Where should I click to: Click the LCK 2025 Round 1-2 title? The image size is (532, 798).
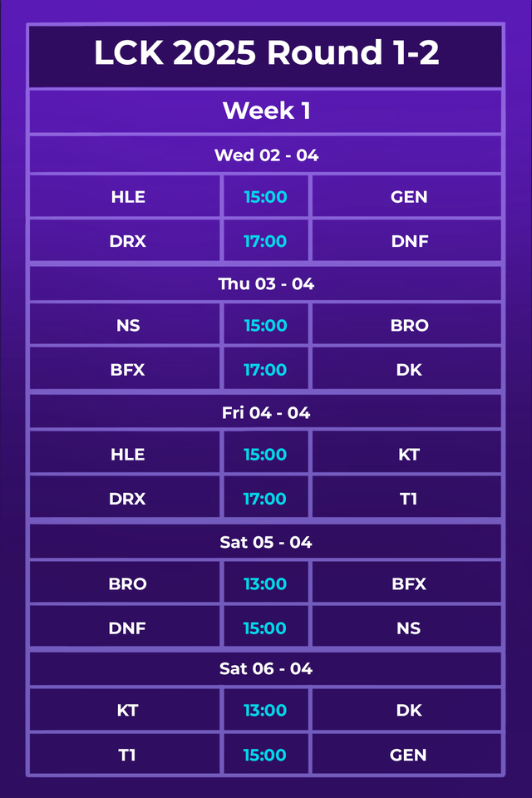click(266, 54)
